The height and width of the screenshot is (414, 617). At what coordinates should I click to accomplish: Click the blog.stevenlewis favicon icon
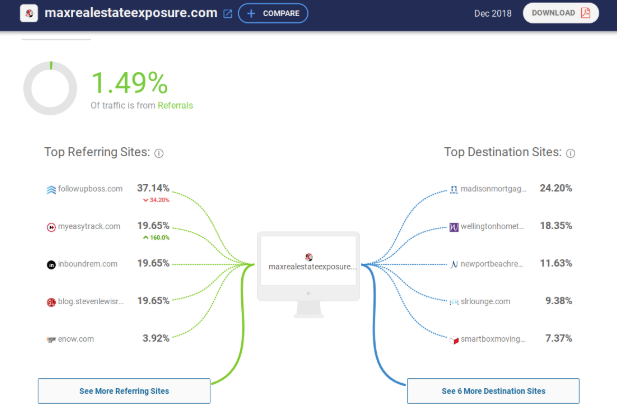(51, 302)
